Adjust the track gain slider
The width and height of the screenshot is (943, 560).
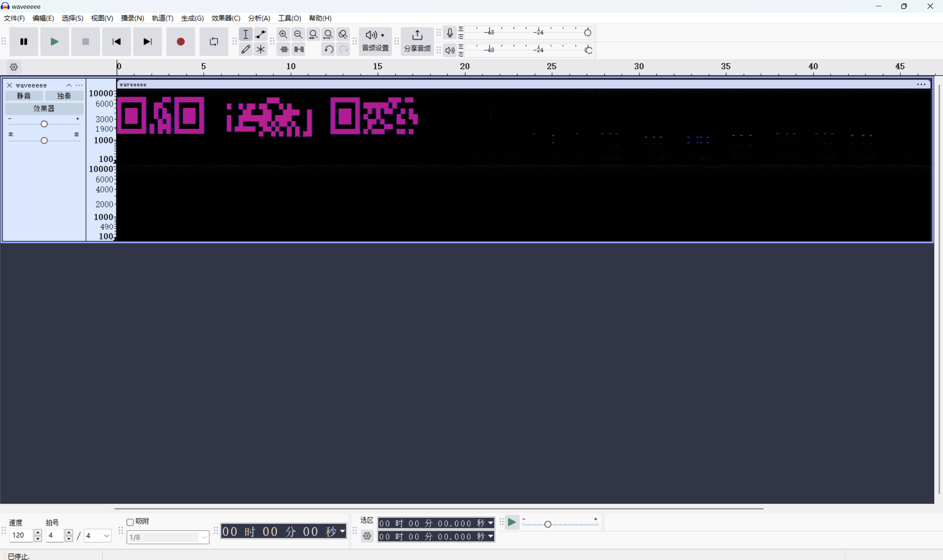click(x=44, y=124)
